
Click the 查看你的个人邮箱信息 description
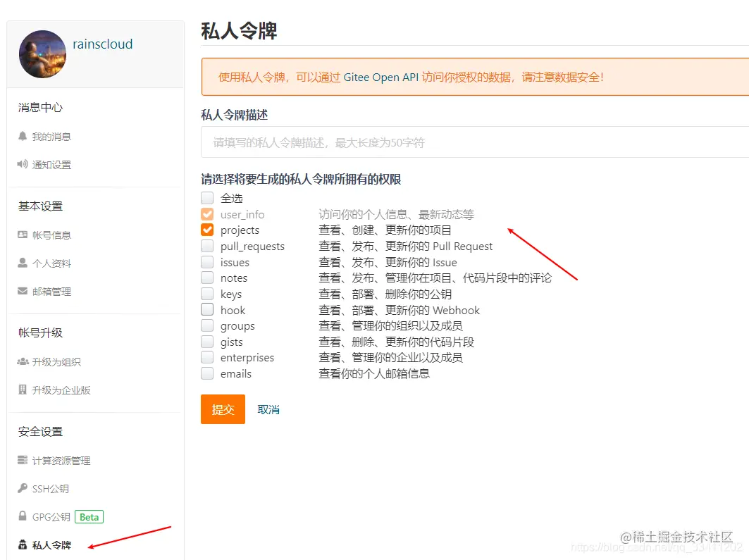point(374,374)
